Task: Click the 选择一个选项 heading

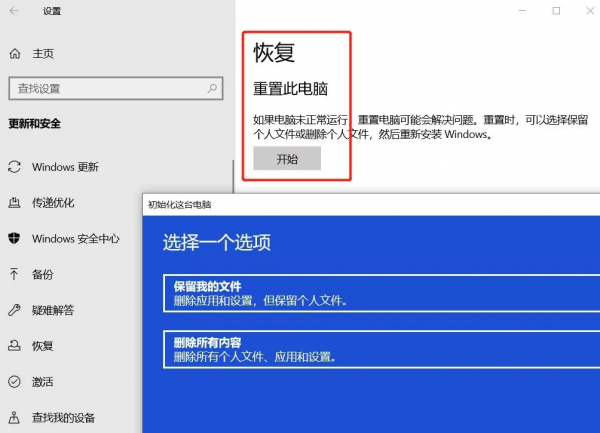Action: click(x=217, y=242)
